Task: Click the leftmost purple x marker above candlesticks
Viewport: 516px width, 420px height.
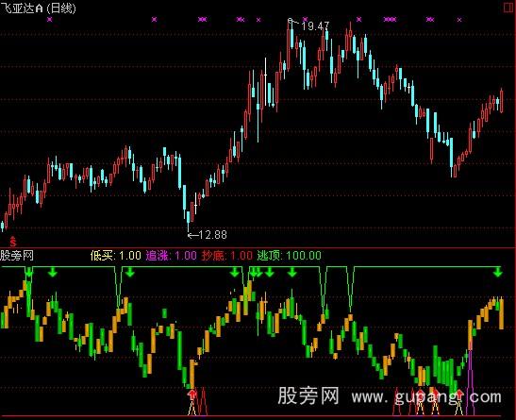Action: pos(50,20)
